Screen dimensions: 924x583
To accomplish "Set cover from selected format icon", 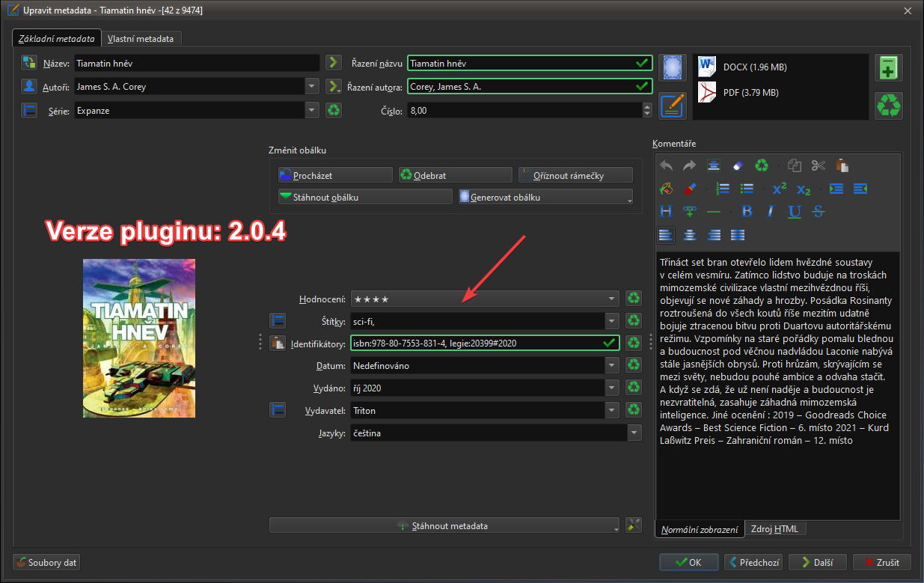I will (x=673, y=68).
